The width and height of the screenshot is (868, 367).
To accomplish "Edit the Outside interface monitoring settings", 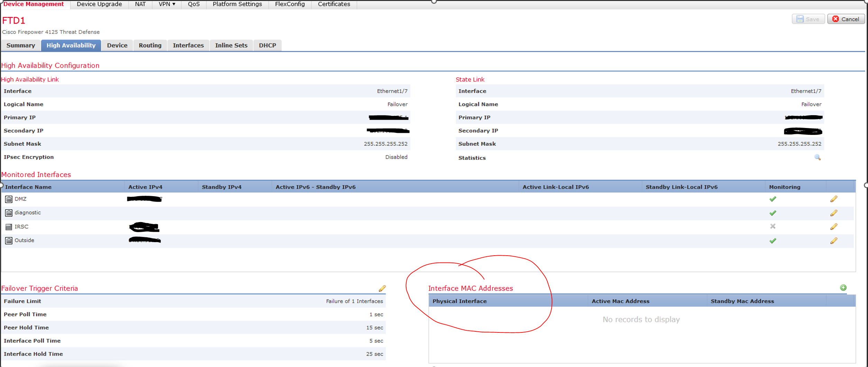I will click(834, 240).
